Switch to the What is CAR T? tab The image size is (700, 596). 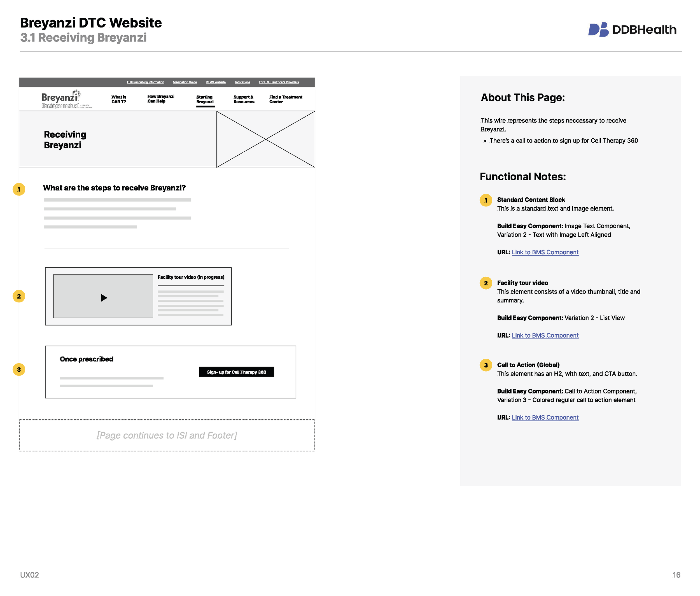tap(119, 99)
